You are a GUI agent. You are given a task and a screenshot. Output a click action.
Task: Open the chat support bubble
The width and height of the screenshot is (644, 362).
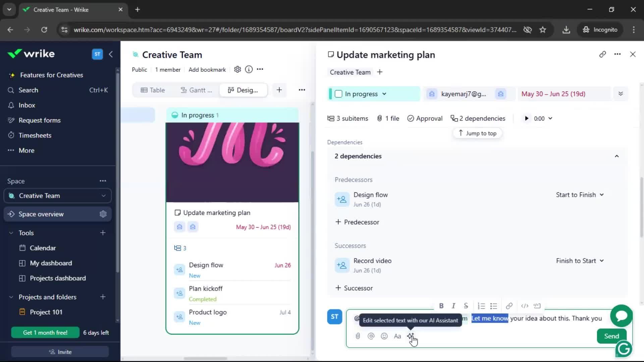click(x=622, y=316)
